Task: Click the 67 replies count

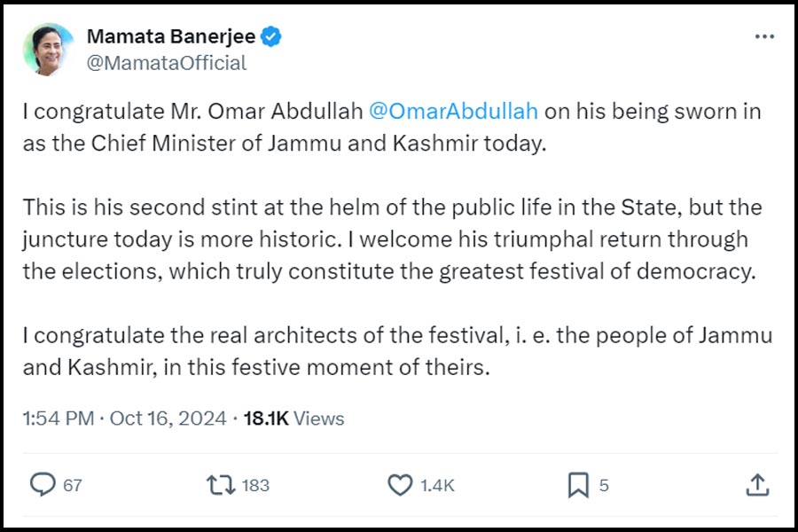Action: point(73,485)
